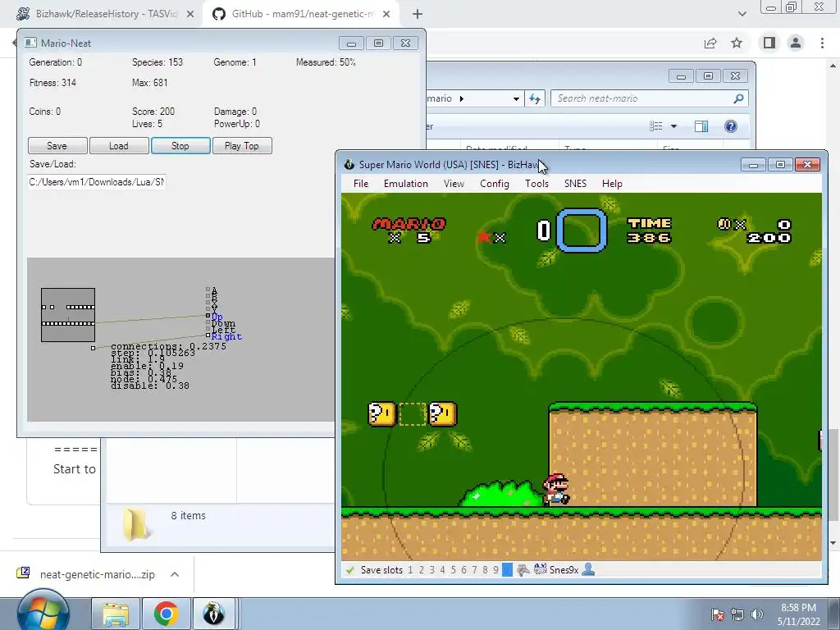The height and width of the screenshot is (630, 840).
Task: Focus the Save/Load file path field
Action: pyautogui.click(x=97, y=182)
